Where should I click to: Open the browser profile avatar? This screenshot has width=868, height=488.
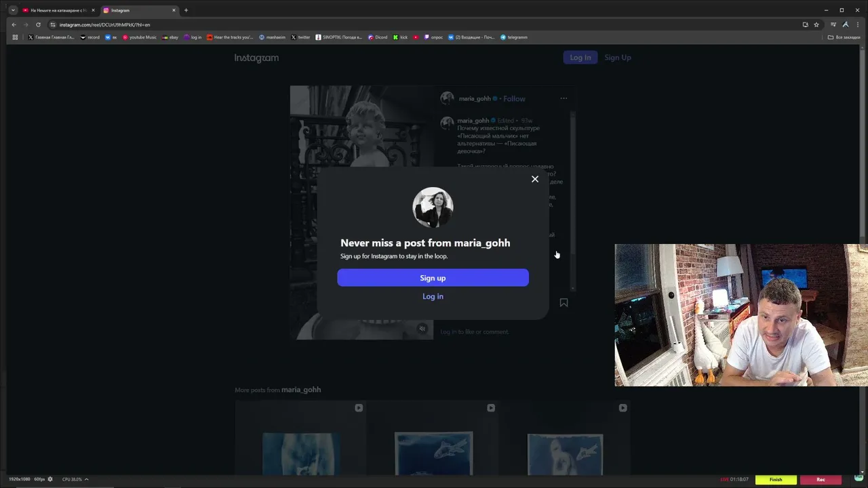click(846, 24)
